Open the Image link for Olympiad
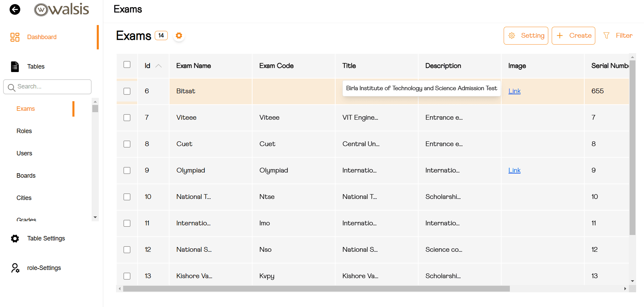This screenshot has width=644, height=307. click(x=514, y=170)
